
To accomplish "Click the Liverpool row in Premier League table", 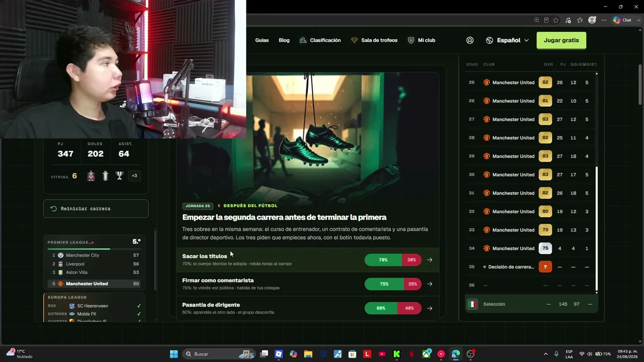I will click(x=94, y=264).
